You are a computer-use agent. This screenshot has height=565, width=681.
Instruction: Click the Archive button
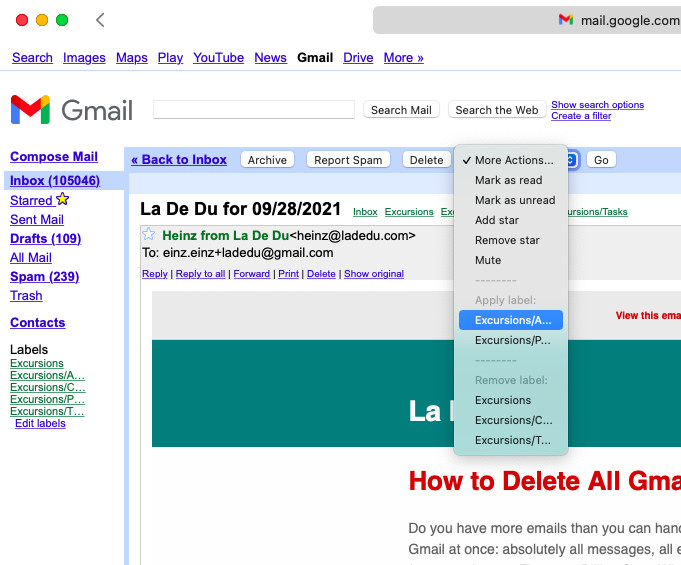pyautogui.click(x=267, y=160)
